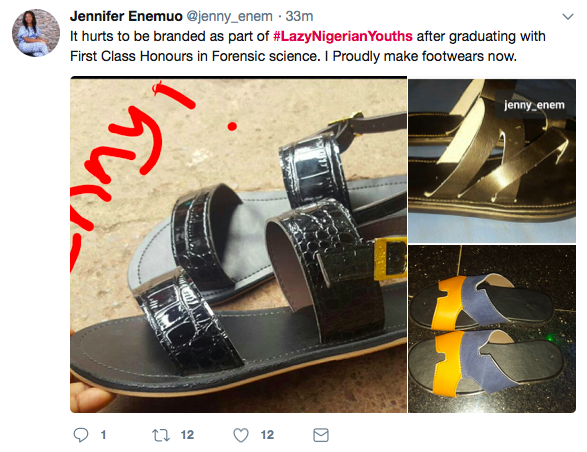This screenshot has height=452, width=587.
Task: Open the tweet options chevron menu
Action: pyautogui.click(x=568, y=16)
